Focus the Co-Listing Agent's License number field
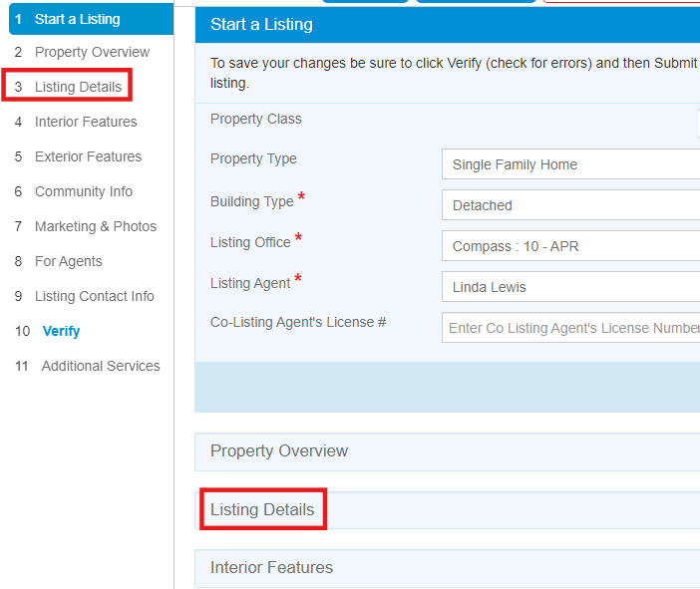The image size is (700, 589). (x=571, y=328)
